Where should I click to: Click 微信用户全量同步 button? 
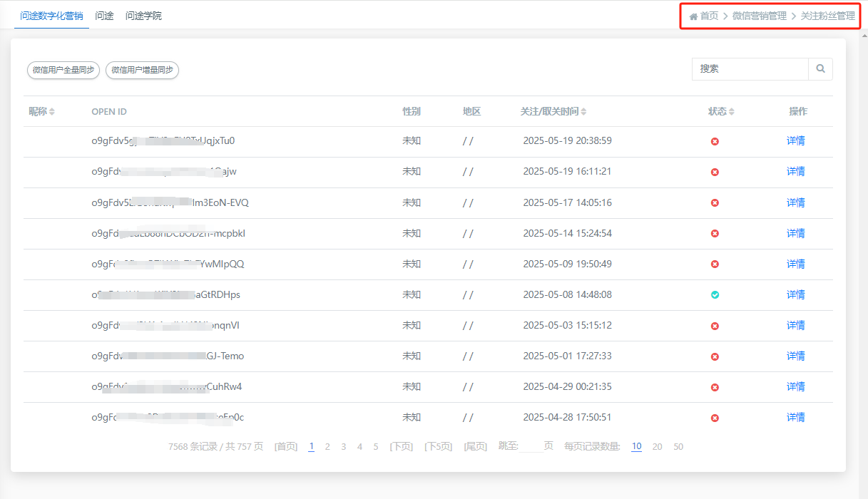point(63,70)
